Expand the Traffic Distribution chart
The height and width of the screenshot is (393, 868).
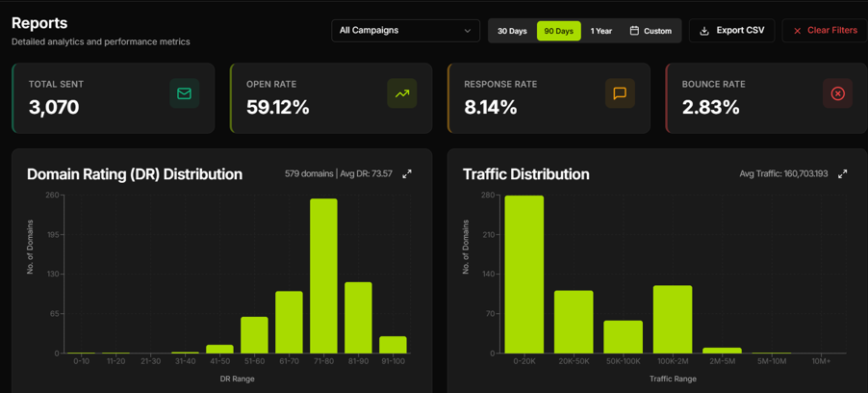point(843,174)
